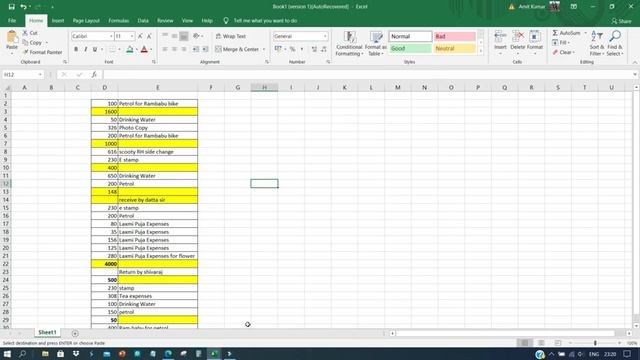
Task: Open the File tab
Action: [12, 21]
